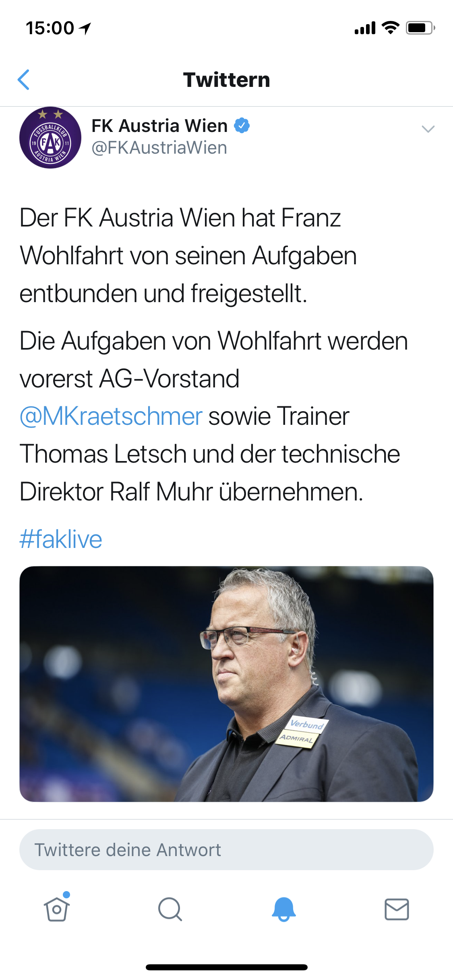Tap the FK Austria Wien account name
The image size is (453, 980).
pyautogui.click(x=159, y=126)
